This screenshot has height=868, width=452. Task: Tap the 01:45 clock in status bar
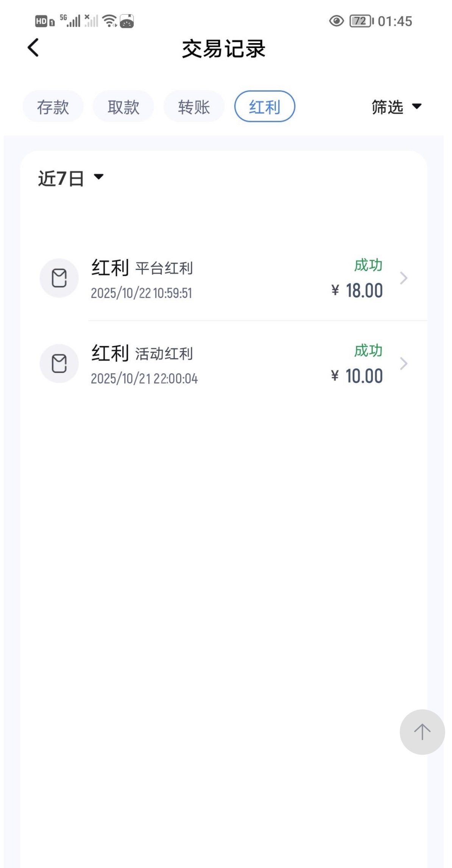(x=394, y=21)
